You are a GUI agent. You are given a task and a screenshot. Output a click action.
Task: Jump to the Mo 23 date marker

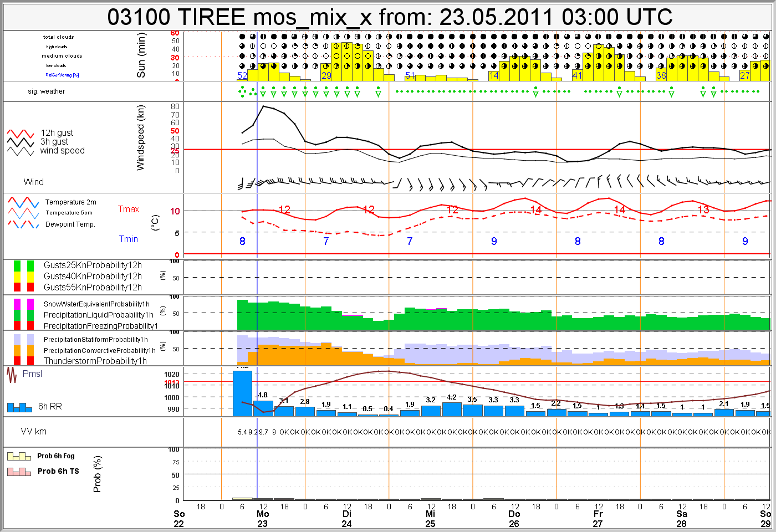point(263,519)
